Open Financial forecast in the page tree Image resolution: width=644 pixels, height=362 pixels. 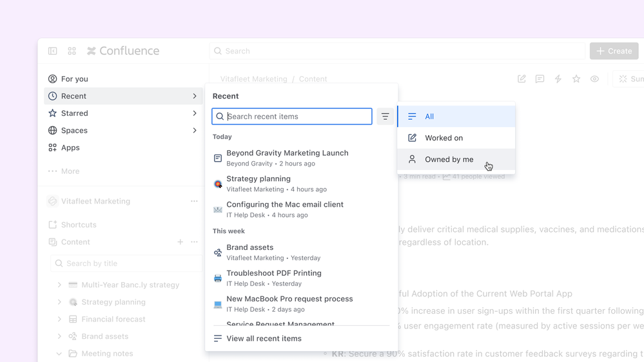point(113,319)
